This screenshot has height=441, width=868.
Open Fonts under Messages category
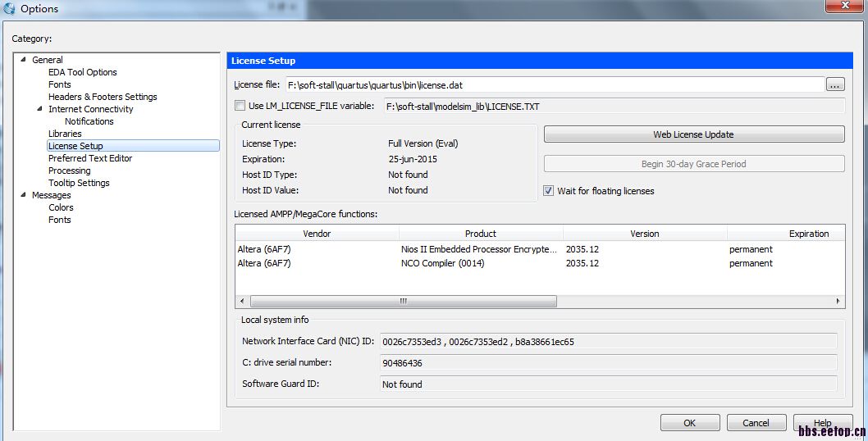tap(59, 219)
